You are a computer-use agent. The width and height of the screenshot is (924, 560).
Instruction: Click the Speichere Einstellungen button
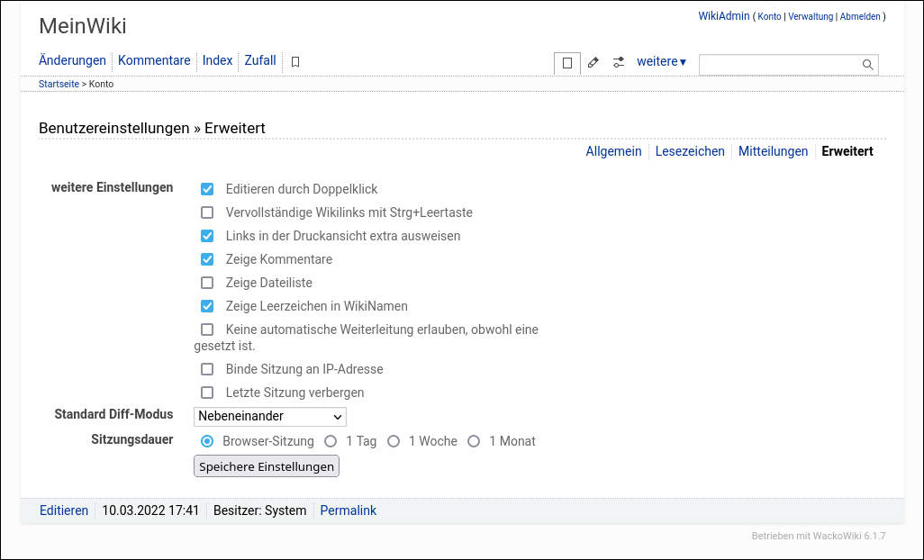coord(266,465)
